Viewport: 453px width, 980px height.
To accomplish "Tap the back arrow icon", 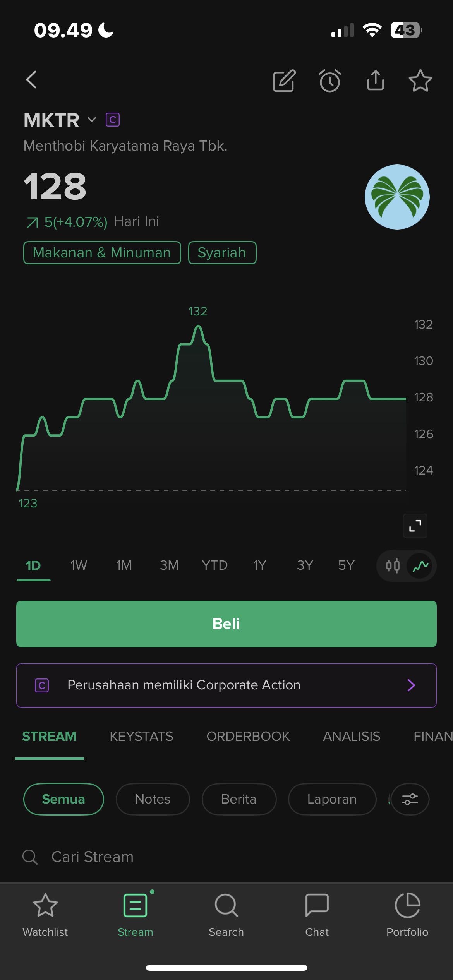I will 32,80.
